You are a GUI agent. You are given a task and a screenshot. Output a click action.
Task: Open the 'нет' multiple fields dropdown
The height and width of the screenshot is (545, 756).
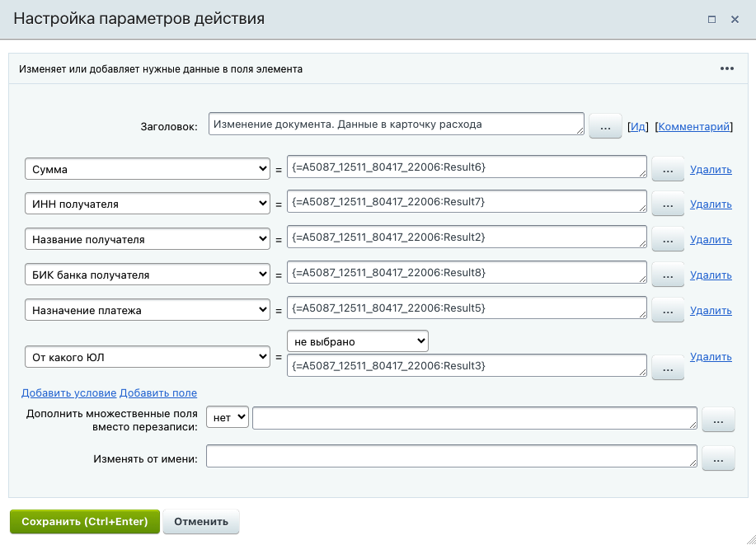coord(227,418)
